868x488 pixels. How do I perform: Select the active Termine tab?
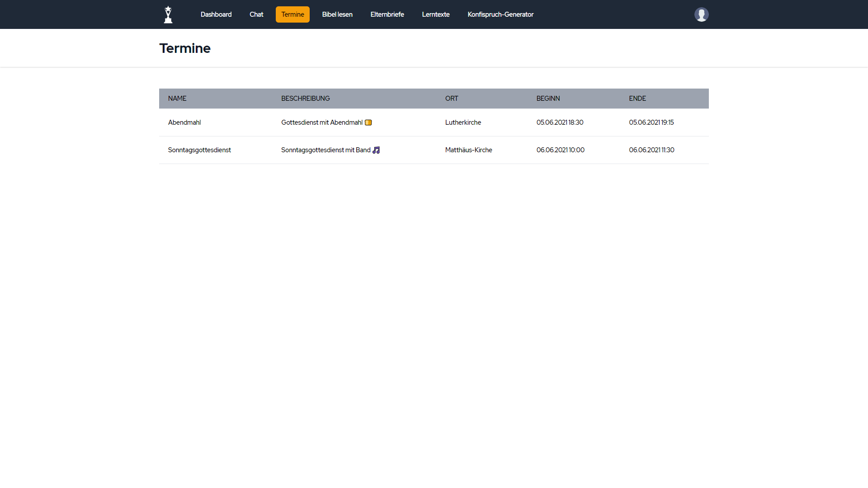(x=292, y=14)
